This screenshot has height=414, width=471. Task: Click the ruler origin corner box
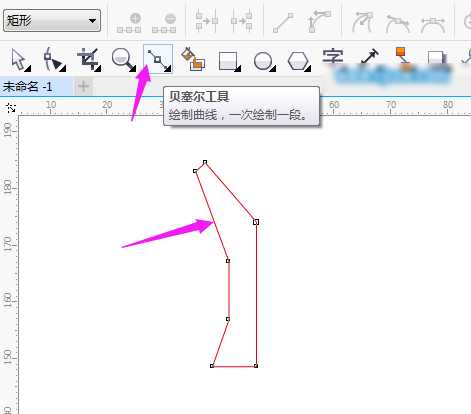(11, 107)
